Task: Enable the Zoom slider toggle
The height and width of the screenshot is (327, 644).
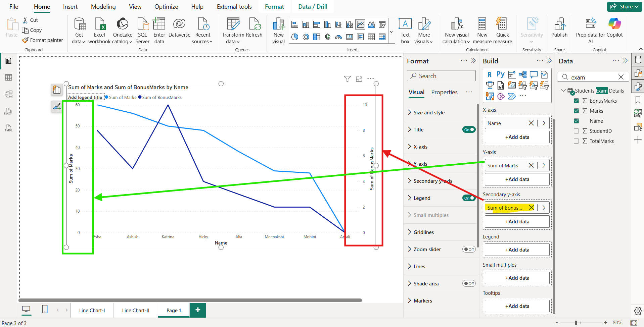Action: click(x=469, y=249)
